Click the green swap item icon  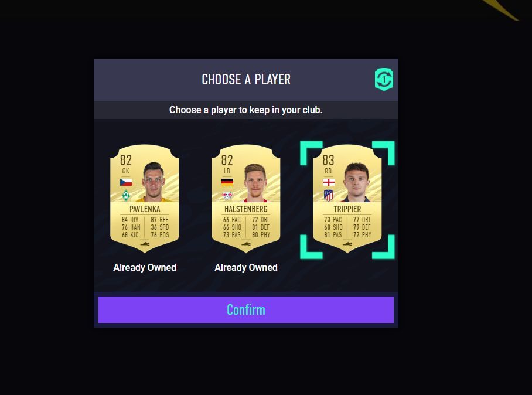[384, 79]
